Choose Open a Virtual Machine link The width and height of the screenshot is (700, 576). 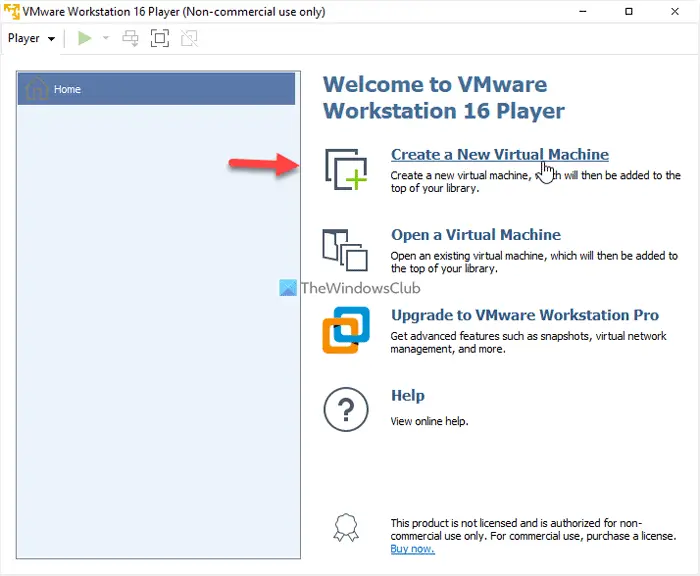tap(476, 235)
